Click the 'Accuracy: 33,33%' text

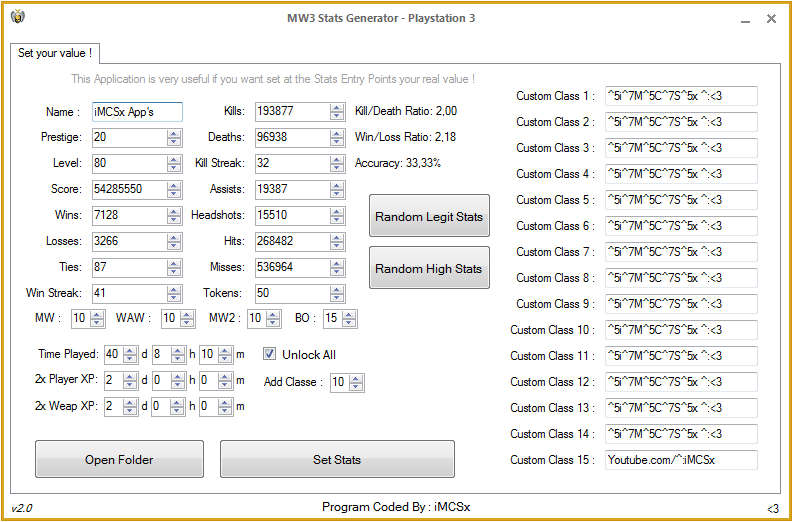[398, 163]
